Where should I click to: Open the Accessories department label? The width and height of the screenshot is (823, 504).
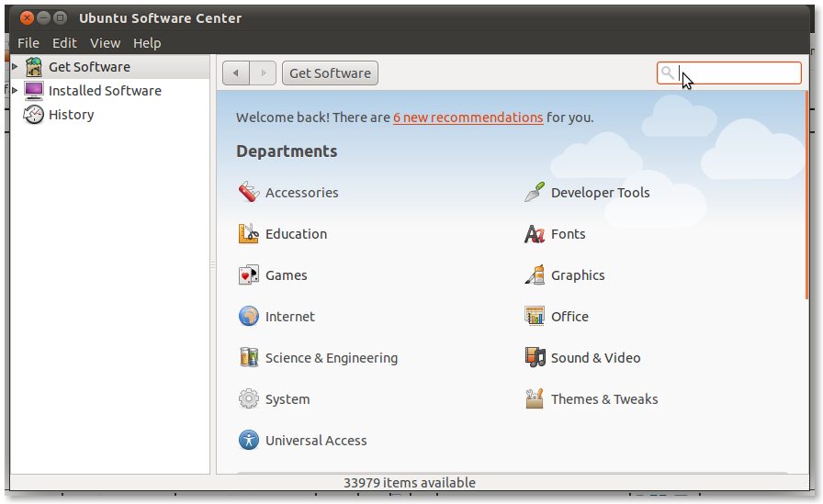(x=302, y=193)
